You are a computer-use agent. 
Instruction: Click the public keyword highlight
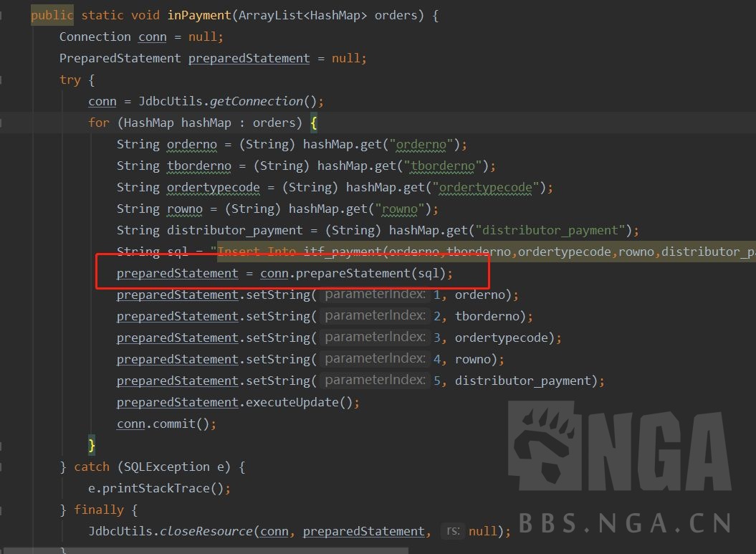51,14
